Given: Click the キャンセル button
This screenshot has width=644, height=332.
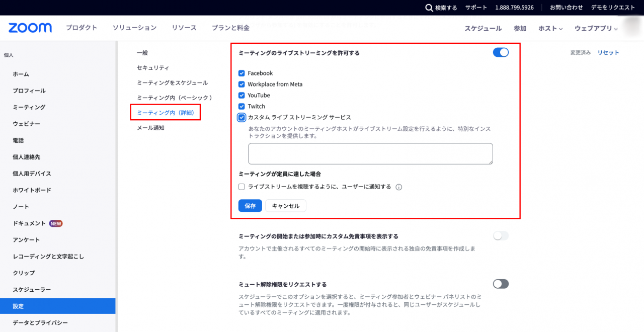Looking at the screenshot, I should pos(286,206).
